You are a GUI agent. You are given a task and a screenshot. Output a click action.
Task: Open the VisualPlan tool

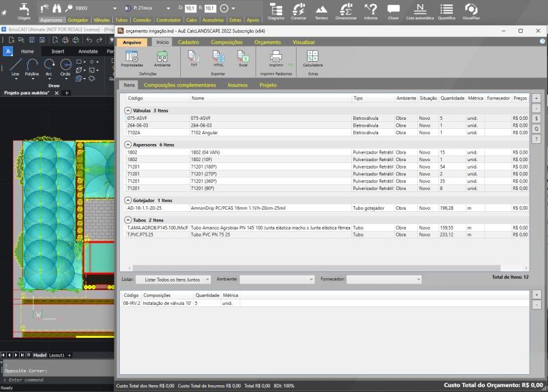coord(471,12)
